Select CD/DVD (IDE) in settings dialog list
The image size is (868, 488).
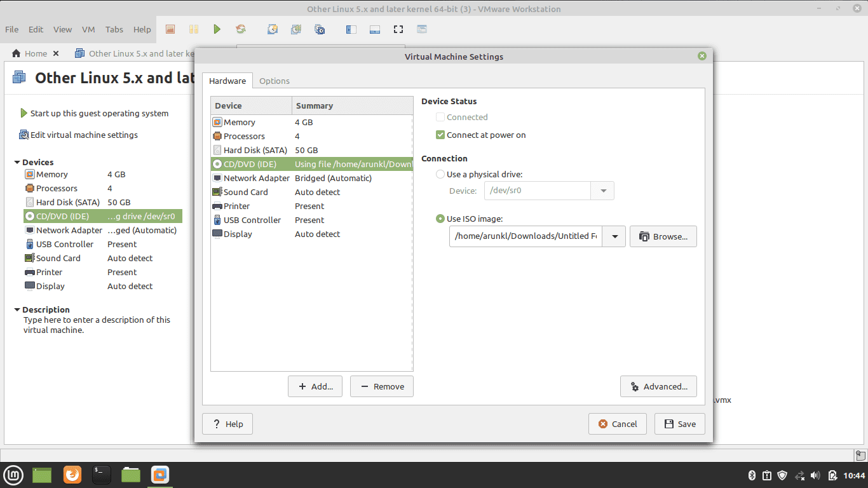(x=312, y=164)
